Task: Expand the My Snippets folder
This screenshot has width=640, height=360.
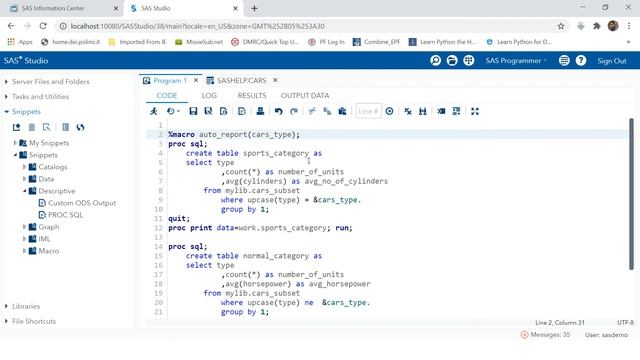Action: 15,143
